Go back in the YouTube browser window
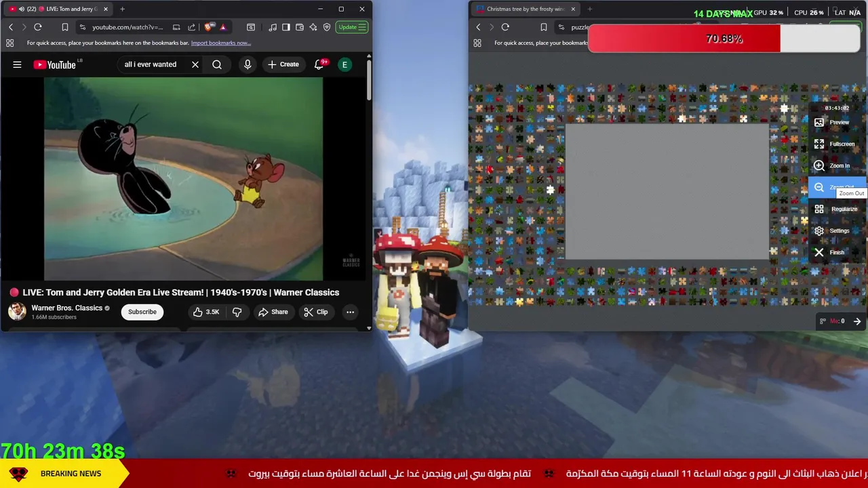 (x=11, y=27)
